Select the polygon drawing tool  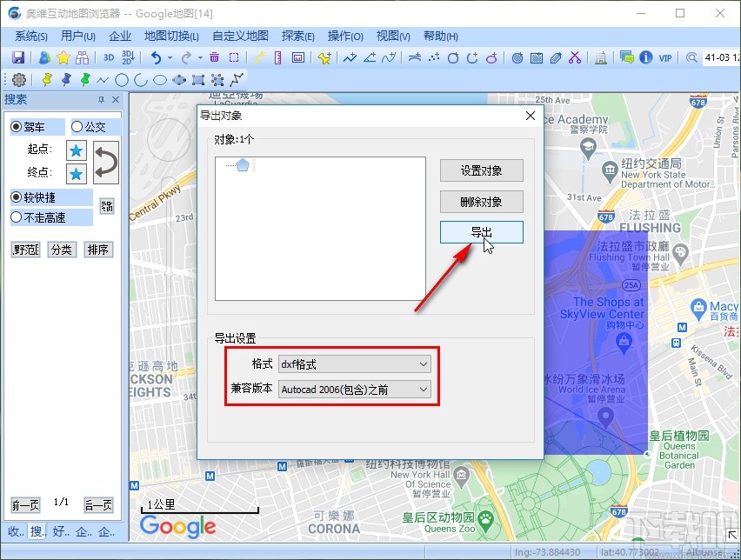[177, 79]
